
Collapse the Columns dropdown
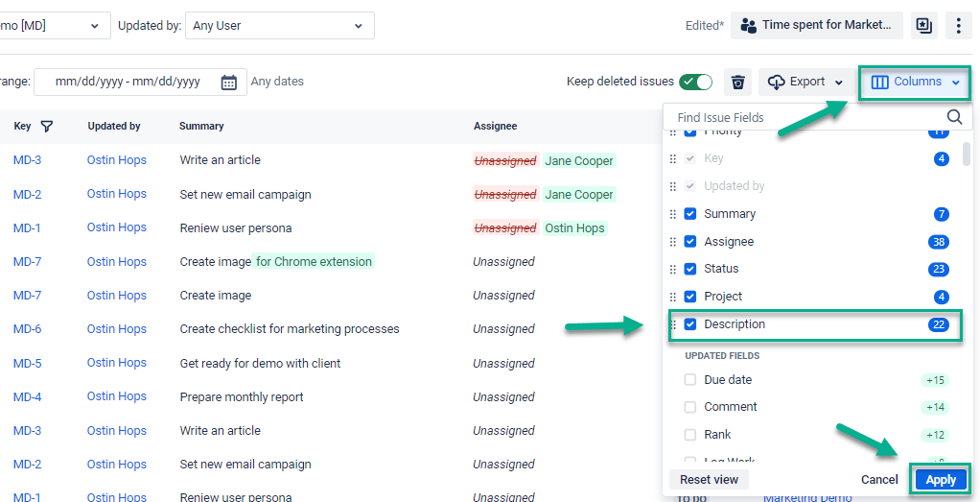[x=915, y=83]
